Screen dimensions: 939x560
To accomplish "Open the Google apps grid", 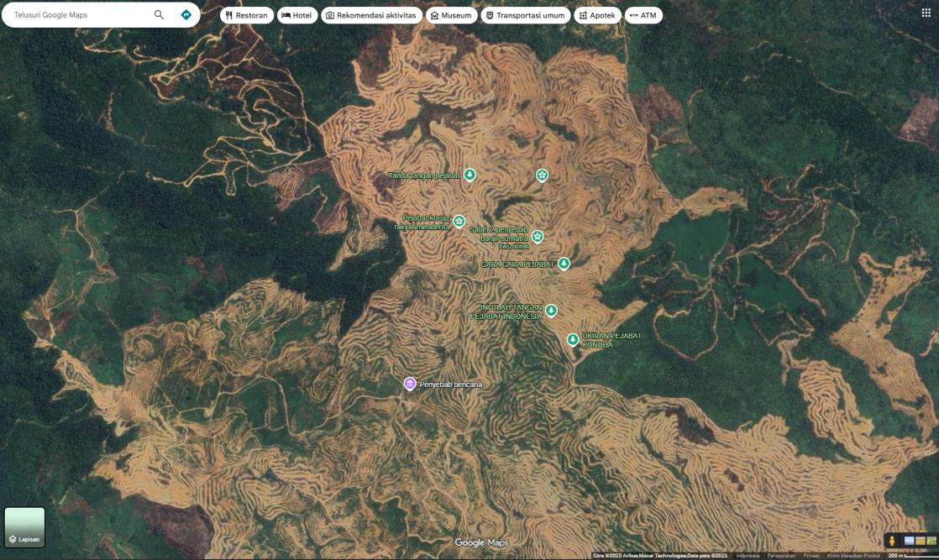I will tap(926, 13).
